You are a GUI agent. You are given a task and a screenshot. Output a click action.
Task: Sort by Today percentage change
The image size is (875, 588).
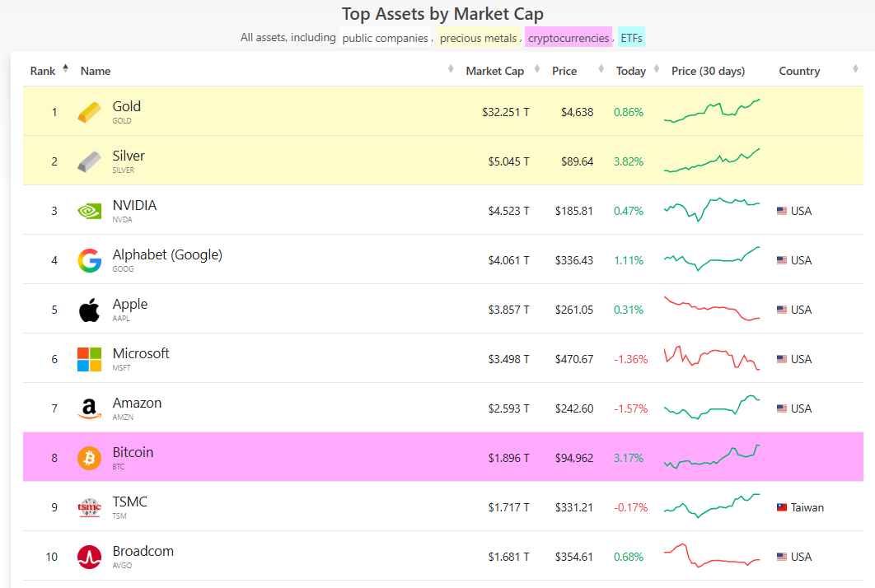(x=630, y=71)
